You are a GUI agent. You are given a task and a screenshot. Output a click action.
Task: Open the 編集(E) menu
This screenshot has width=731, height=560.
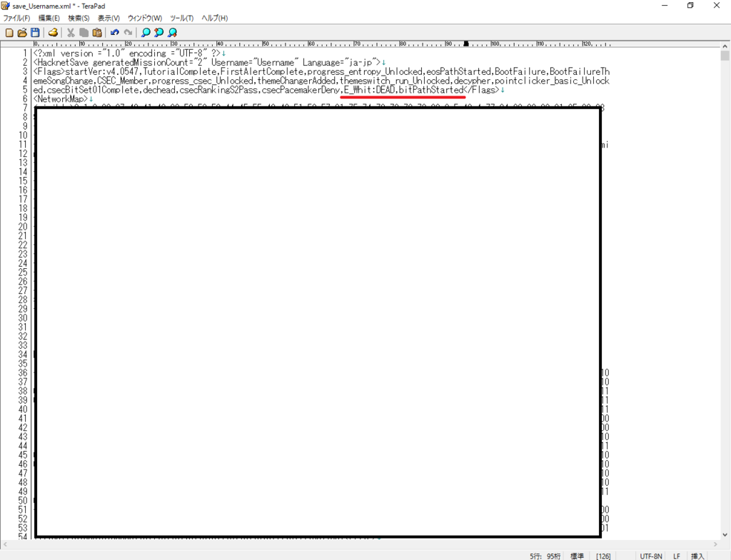coord(49,18)
